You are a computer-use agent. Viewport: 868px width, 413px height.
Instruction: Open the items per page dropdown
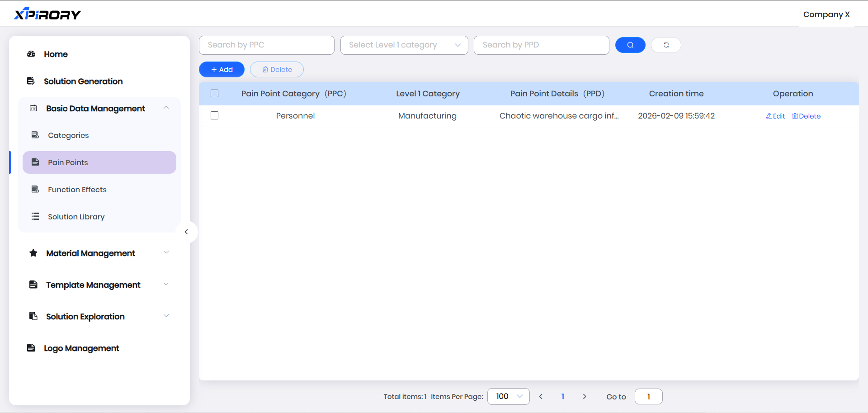[508, 396]
